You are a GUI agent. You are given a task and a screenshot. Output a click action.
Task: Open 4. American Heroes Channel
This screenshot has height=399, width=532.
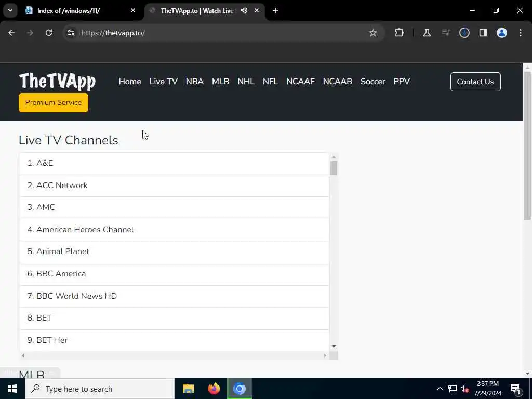click(x=174, y=230)
